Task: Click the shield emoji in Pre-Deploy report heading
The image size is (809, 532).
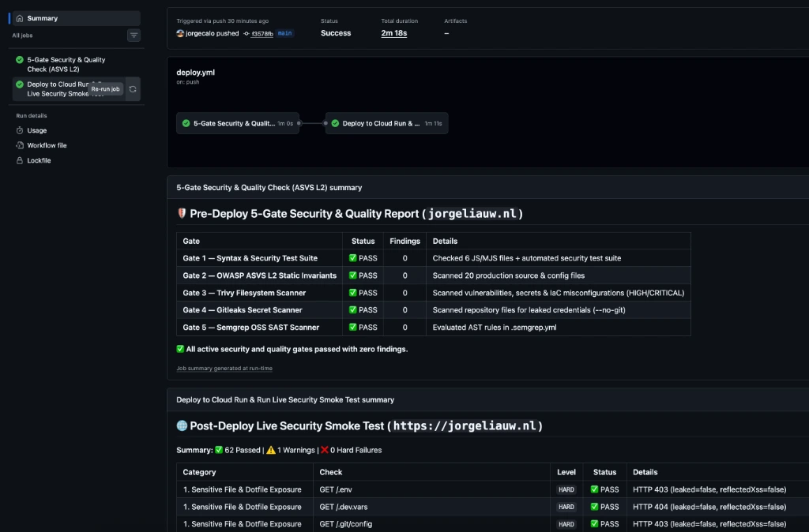Action: (182, 213)
